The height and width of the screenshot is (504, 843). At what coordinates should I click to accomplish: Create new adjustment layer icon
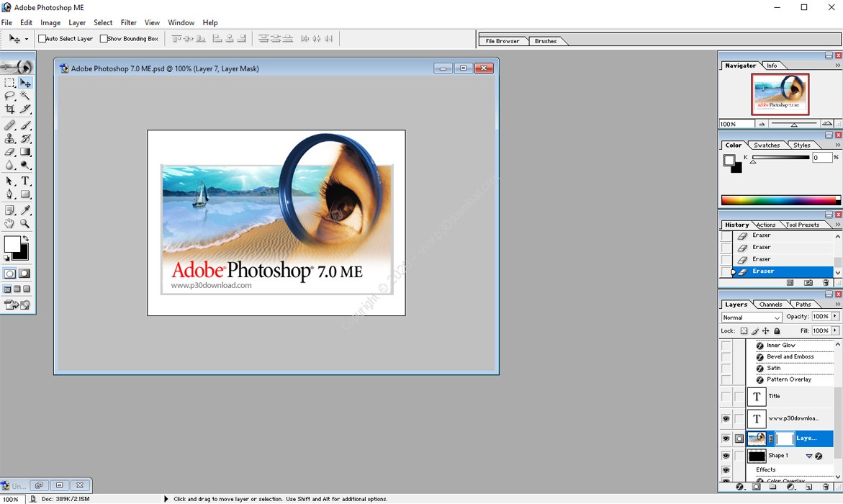coord(791,487)
